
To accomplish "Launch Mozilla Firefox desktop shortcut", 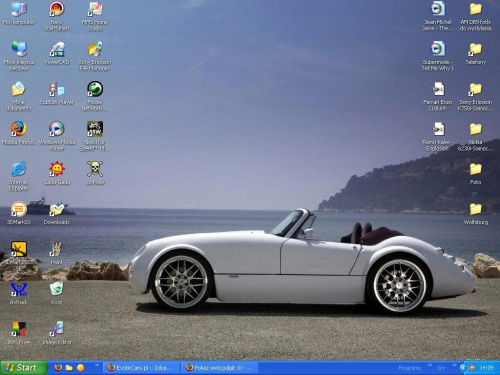I will pos(19,129).
